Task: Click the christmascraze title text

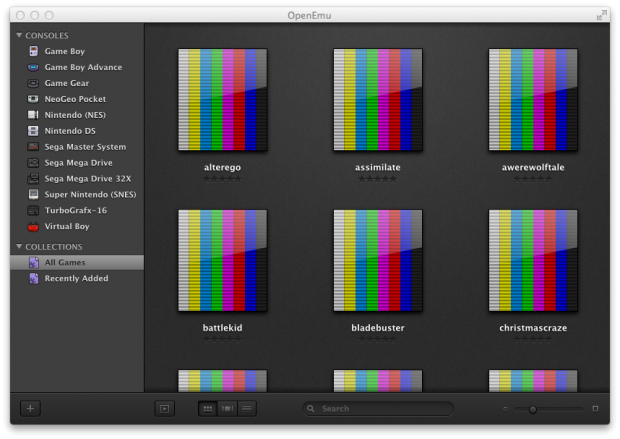Action: (x=533, y=328)
